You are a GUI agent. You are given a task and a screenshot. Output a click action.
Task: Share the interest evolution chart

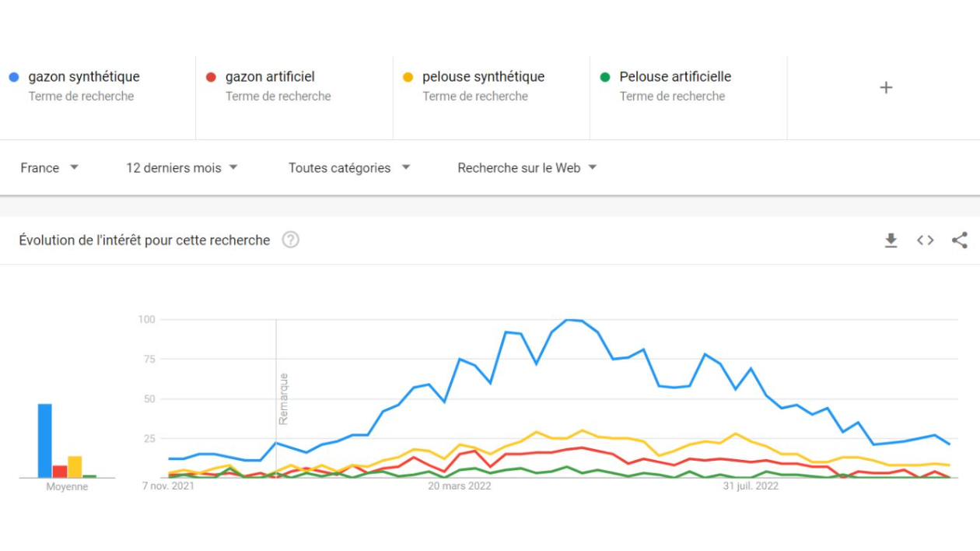[x=959, y=240]
